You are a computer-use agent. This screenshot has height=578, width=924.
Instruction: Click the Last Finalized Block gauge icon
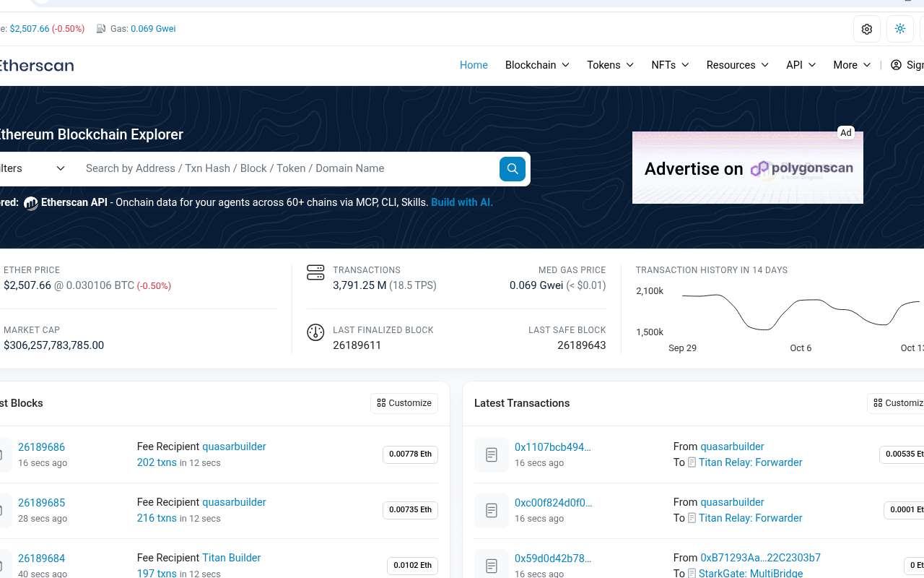point(315,332)
